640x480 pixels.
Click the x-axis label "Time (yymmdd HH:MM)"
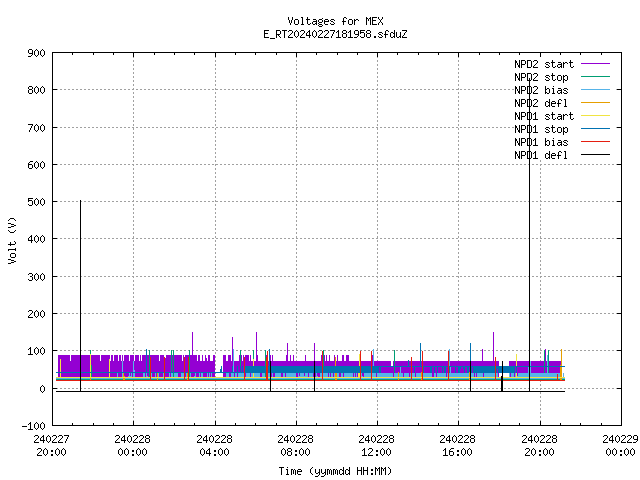335,471
